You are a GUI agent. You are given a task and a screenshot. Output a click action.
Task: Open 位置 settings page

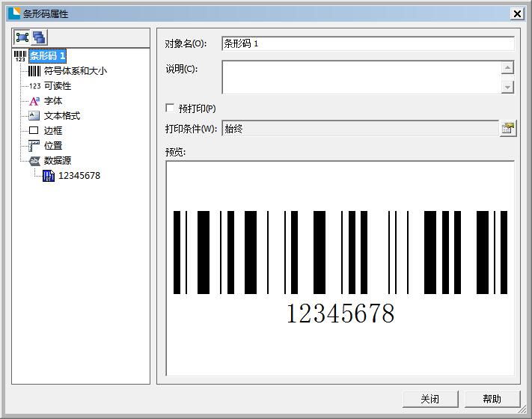53,146
